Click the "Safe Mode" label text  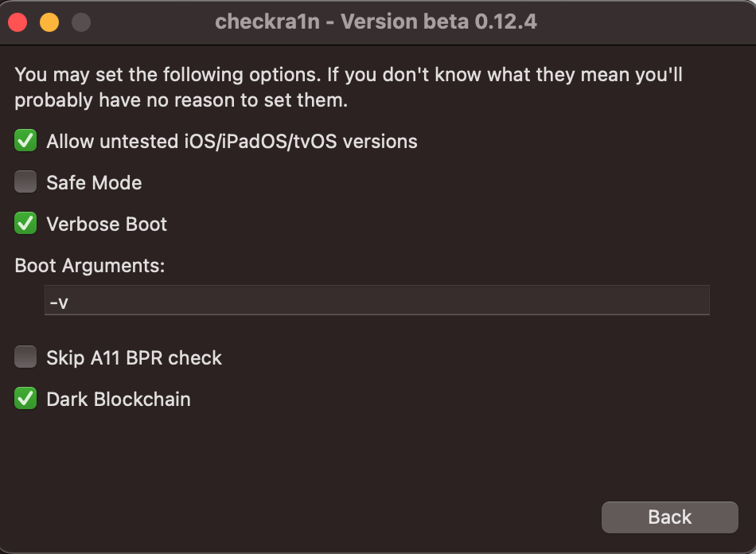pos(94,183)
